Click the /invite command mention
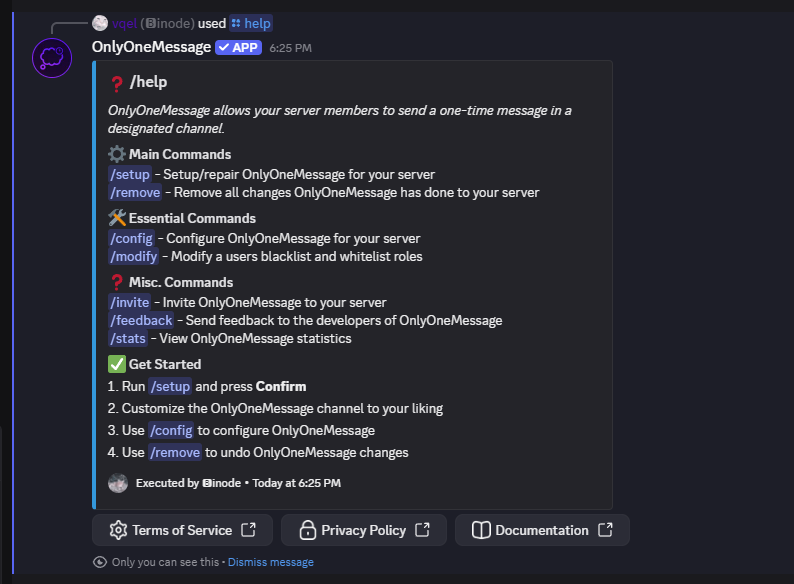This screenshot has height=584, width=794. click(130, 302)
